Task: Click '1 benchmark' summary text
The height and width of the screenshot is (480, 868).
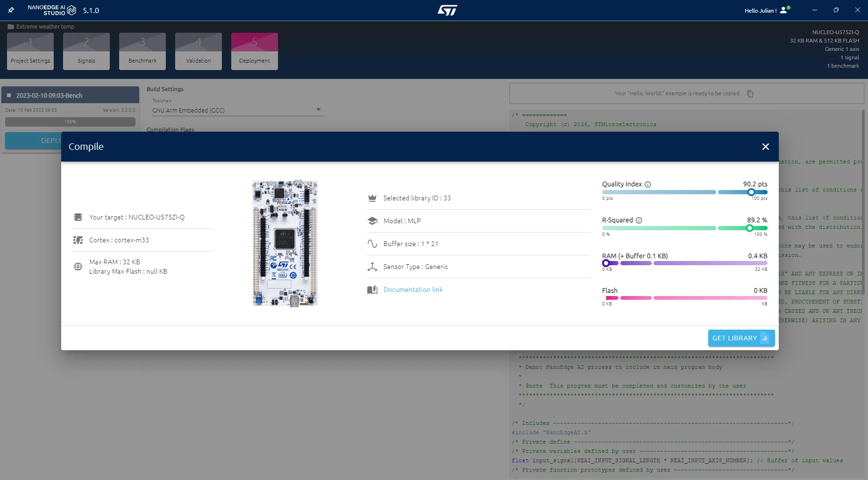Action: click(843, 66)
